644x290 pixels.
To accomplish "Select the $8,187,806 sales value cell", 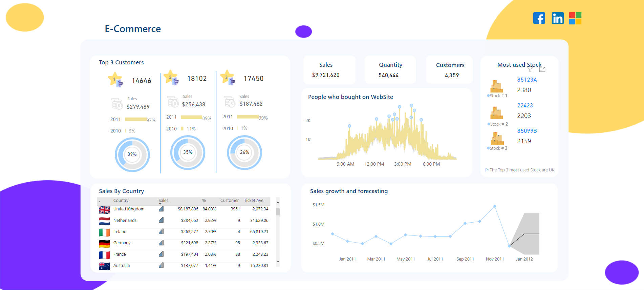I will click(188, 209).
